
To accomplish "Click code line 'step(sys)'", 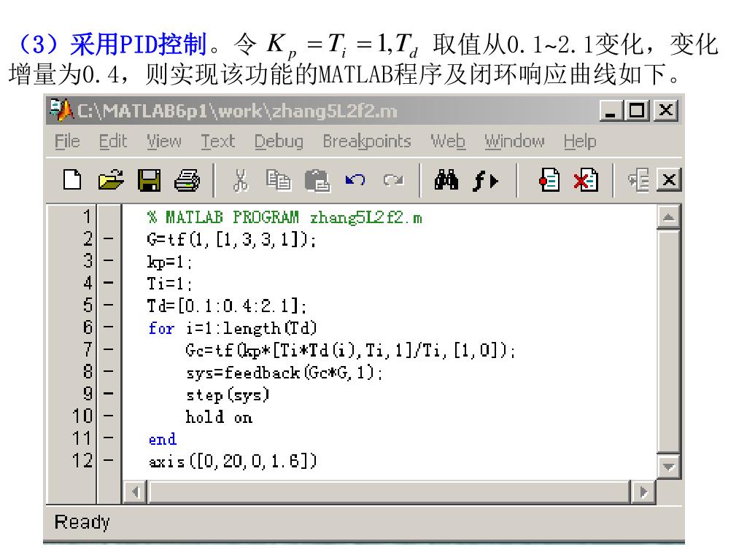I will [228, 395].
